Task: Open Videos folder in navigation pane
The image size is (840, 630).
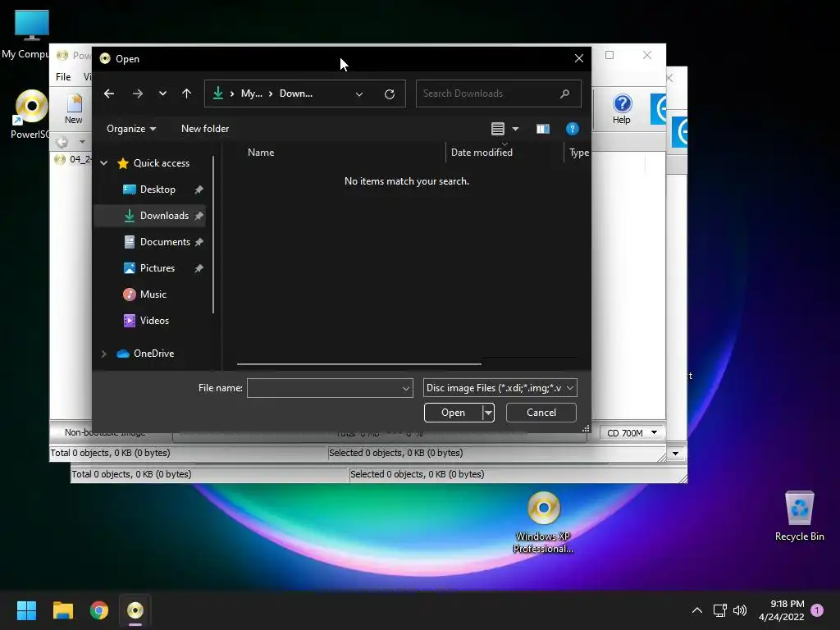Action: (154, 321)
